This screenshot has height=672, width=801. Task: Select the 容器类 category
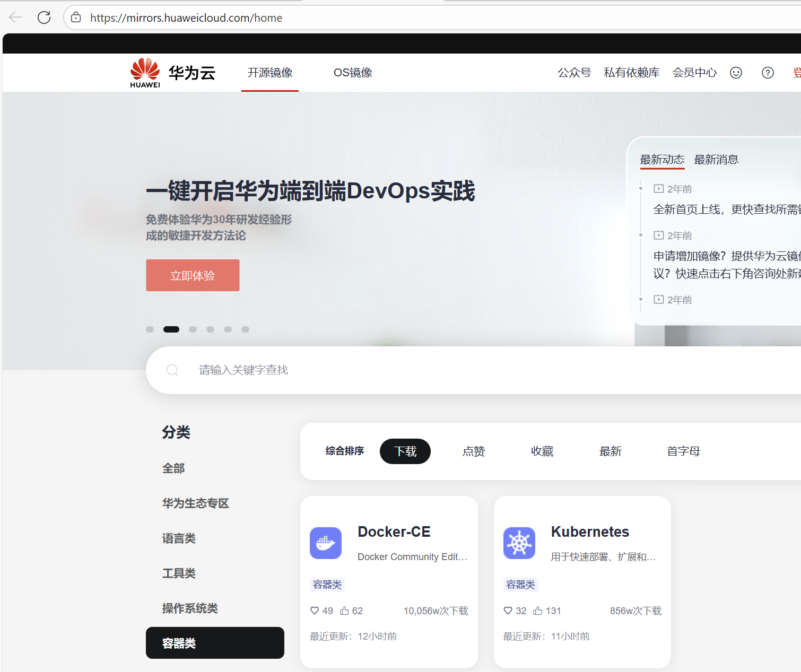pyautogui.click(x=215, y=643)
